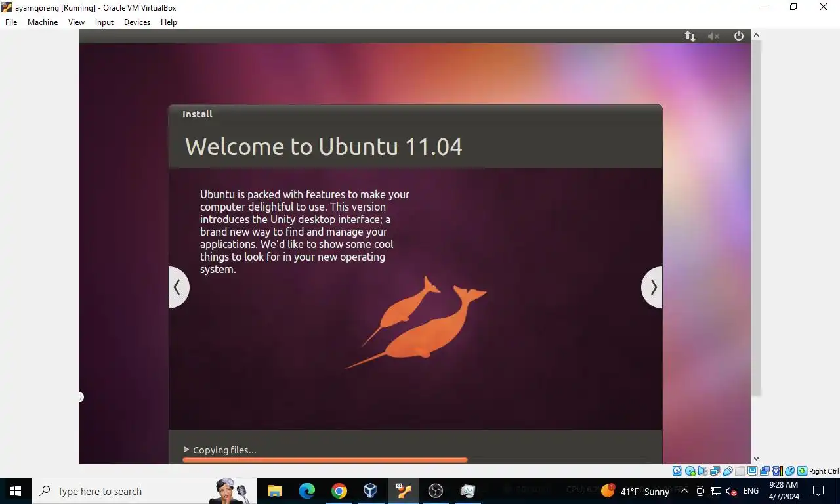The width and height of the screenshot is (840, 504).
Task: Click the Meet Now camera tray icon
Action: click(700, 491)
